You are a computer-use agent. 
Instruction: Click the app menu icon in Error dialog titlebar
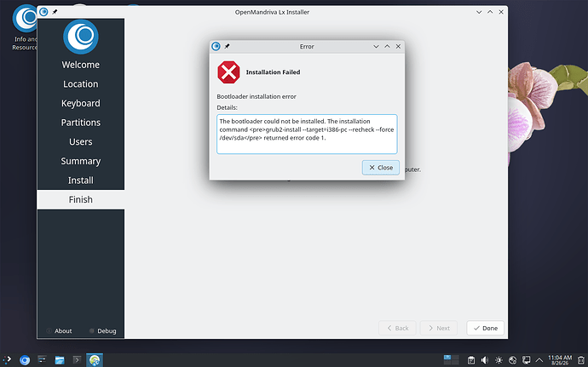click(x=216, y=47)
